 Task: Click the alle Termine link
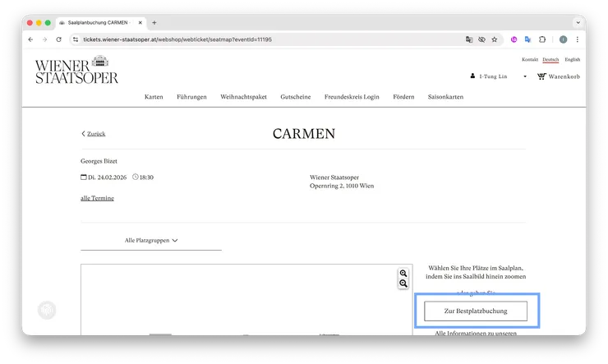97,198
